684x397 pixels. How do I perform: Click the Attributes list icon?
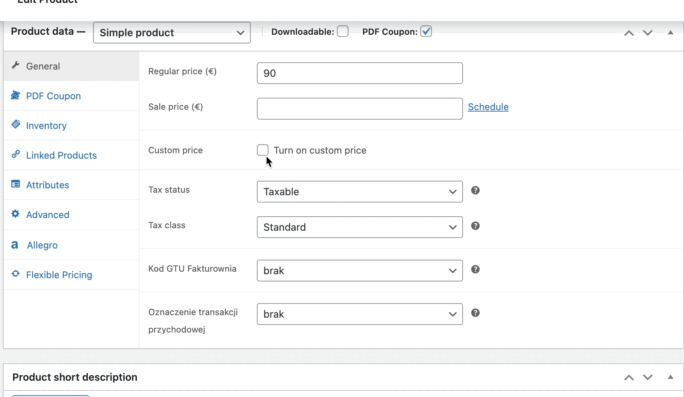(15, 184)
